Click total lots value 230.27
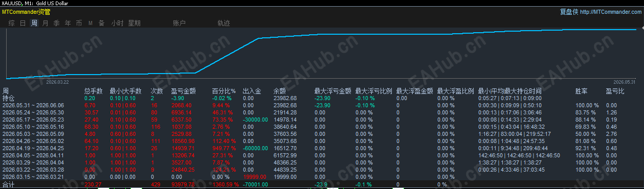 (93, 184)
